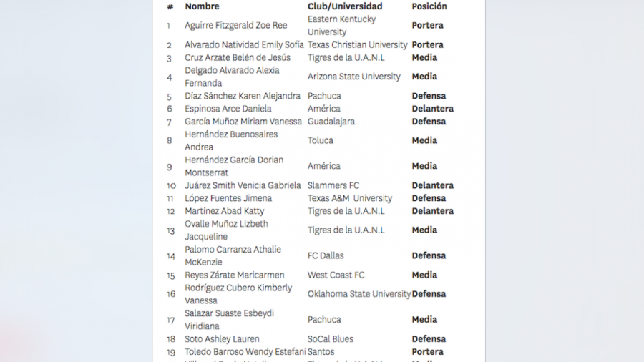Click the FC Dallas club entry
This screenshot has height=362, width=644.
click(326, 255)
